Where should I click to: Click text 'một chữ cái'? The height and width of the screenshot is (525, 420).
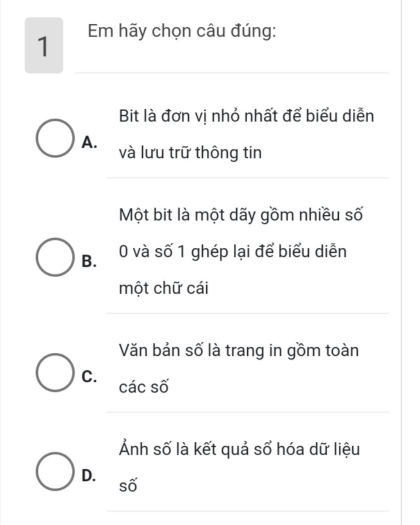tap(164, 289)
